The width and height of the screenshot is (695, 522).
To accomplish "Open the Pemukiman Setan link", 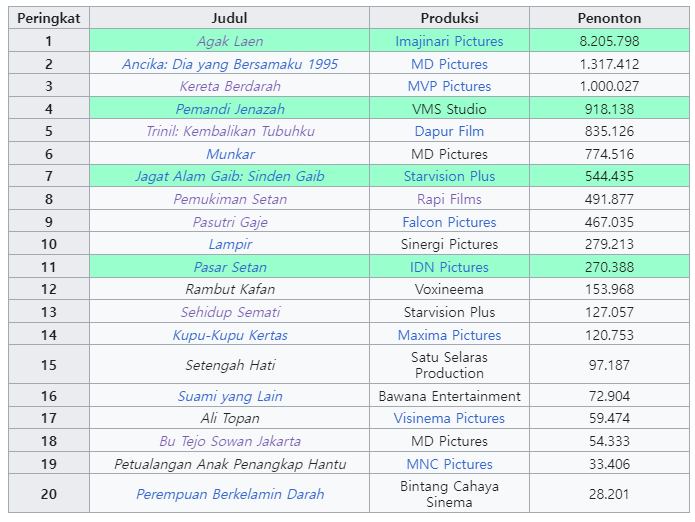I will [x=230, y=199].
